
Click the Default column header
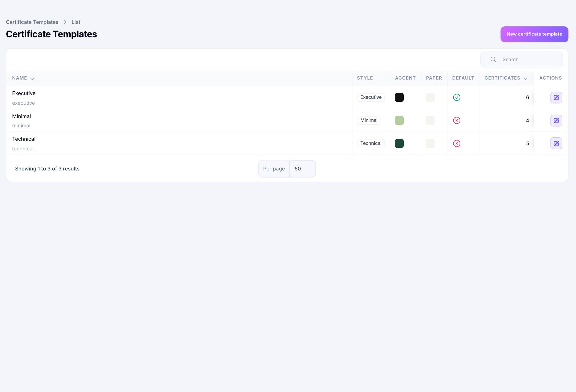coord(463,78)
